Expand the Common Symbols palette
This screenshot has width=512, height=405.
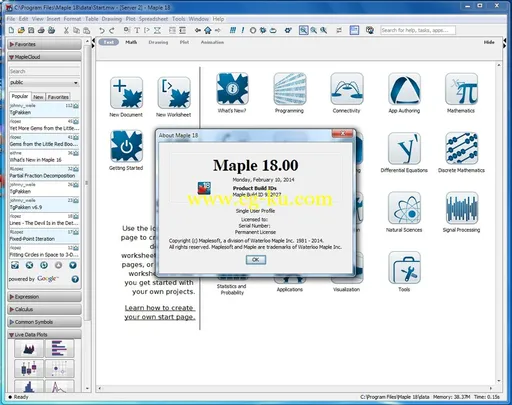click(44, 322)
